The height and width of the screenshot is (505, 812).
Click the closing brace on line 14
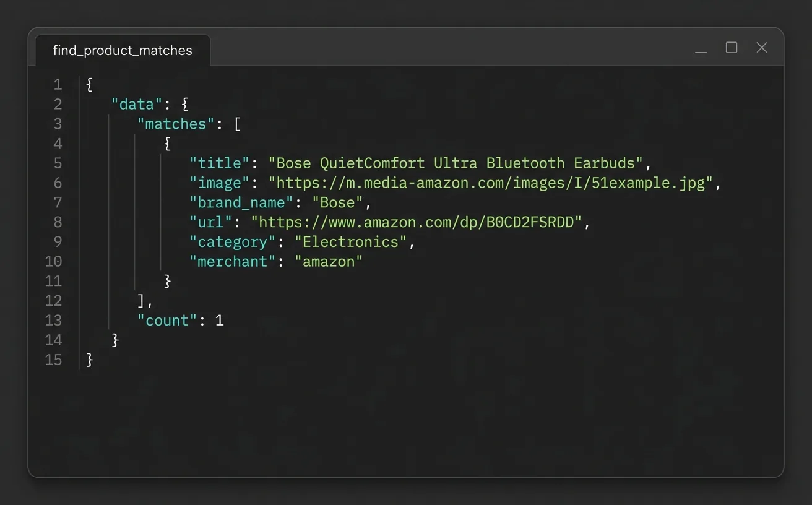(115, 340)
